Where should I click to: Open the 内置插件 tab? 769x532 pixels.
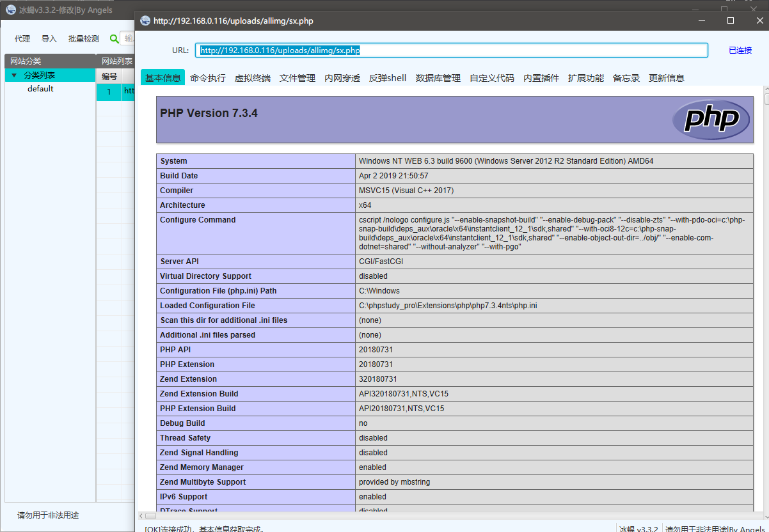click(541, 78)
